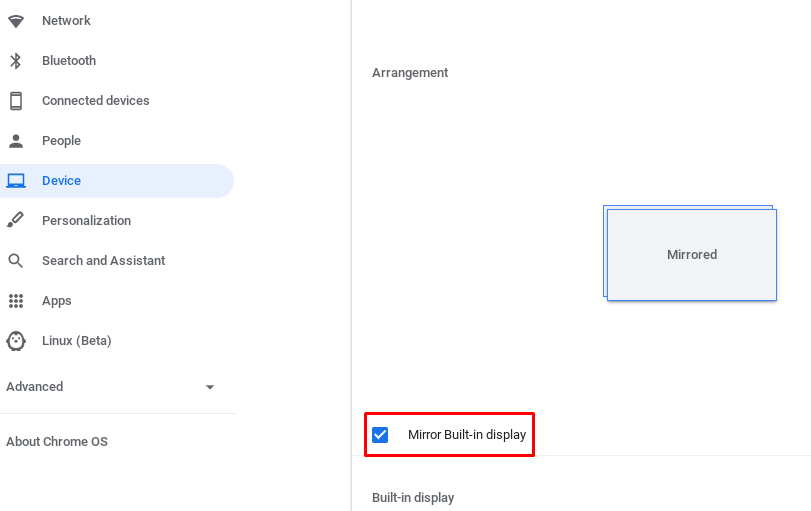Click the Mirror Built-in display label

467,435
